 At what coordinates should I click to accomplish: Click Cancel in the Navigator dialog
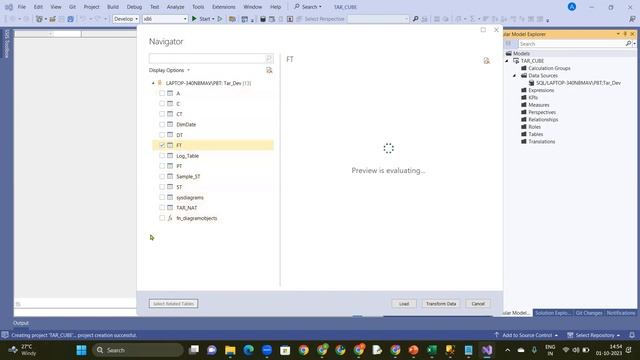tap(478, 304)
